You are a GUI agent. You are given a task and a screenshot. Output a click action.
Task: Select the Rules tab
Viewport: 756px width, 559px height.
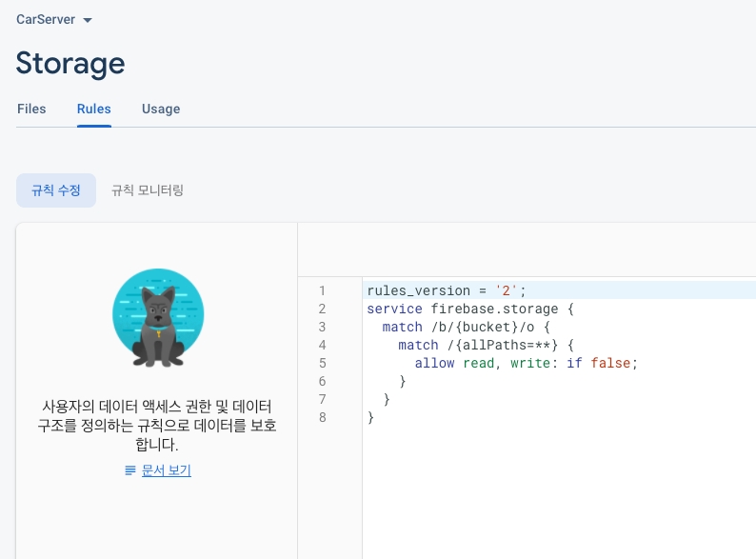tap(94, 109)
